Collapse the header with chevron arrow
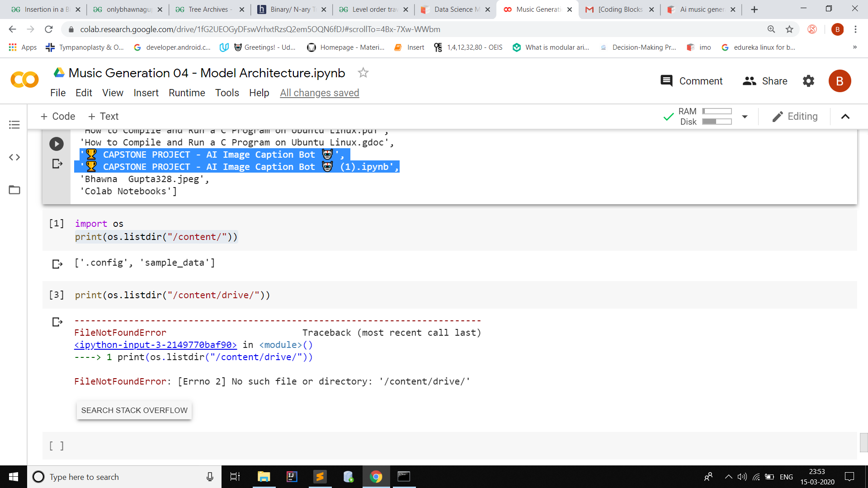Screen dimensions: 868x488 [845, 117]
